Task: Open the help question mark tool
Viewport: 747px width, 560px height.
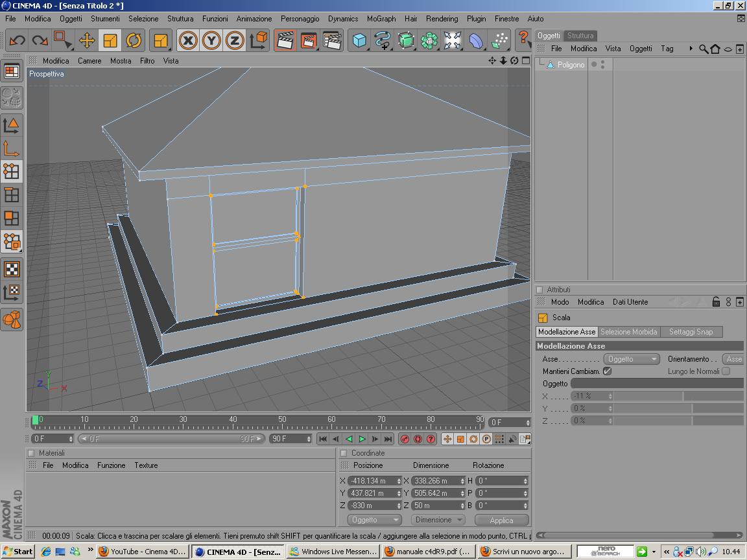Action: (x=523, y=40)
